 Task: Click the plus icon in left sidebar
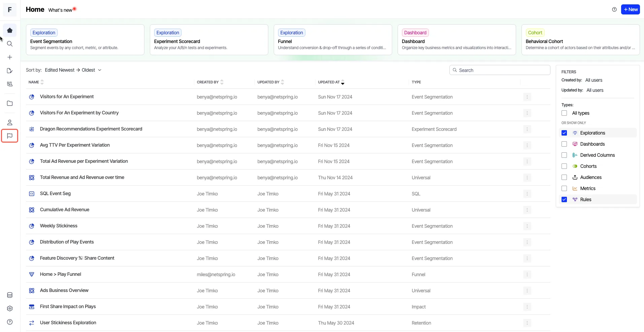pos(10,57)
